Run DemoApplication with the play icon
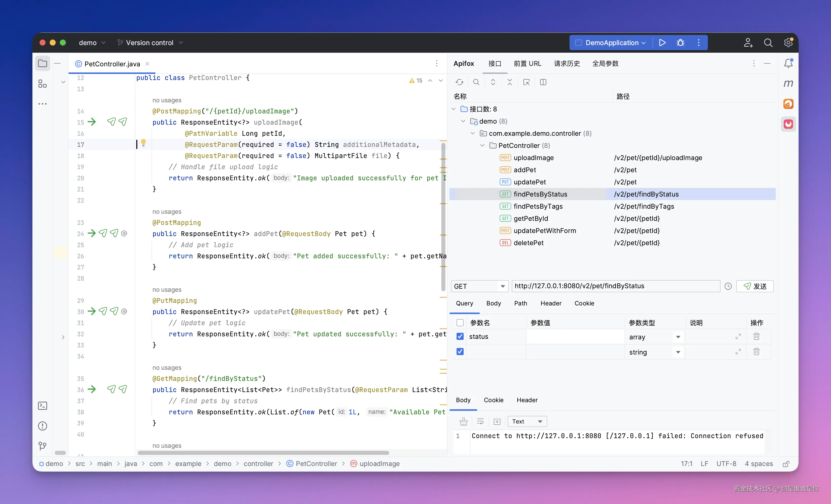 662,43
